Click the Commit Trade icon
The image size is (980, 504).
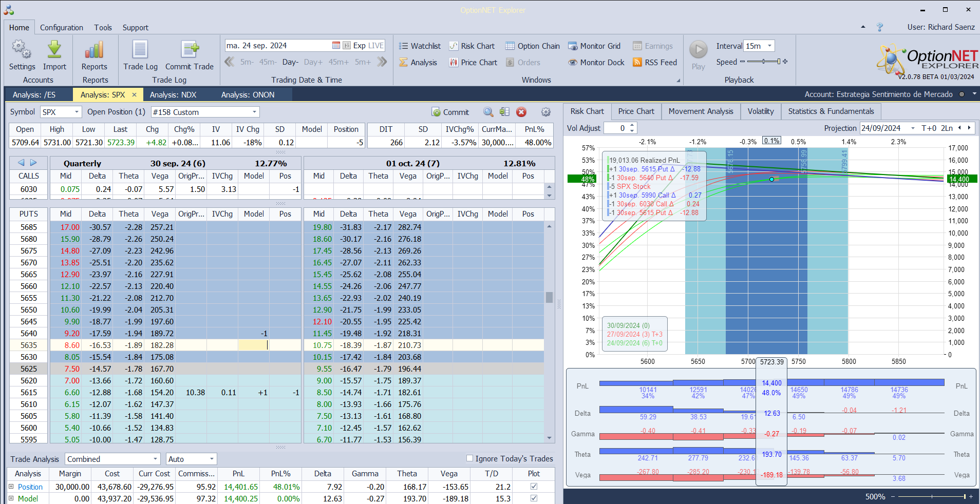(x=190, y=50)
